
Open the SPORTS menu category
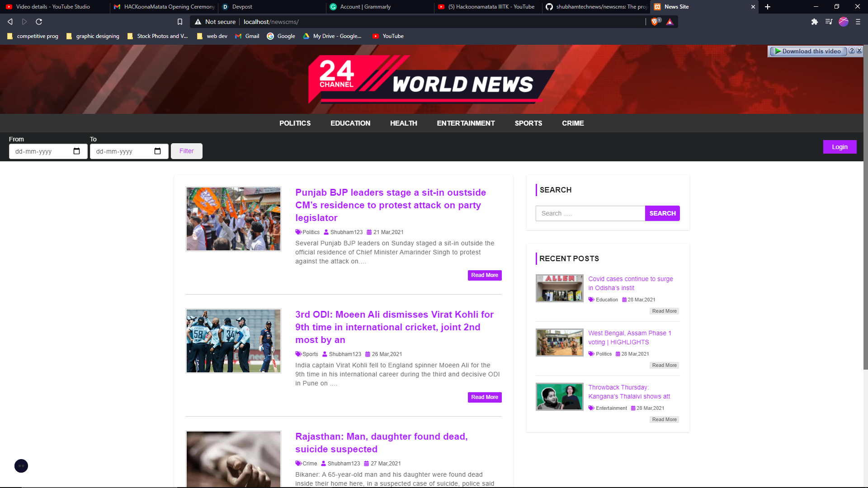(x=528, y=123)
